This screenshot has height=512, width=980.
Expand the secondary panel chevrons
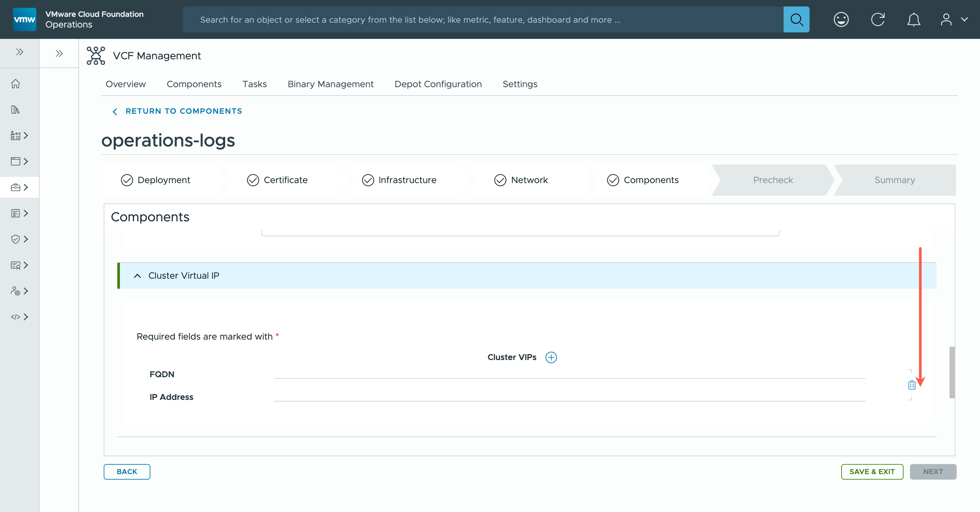tap(59, 54)
